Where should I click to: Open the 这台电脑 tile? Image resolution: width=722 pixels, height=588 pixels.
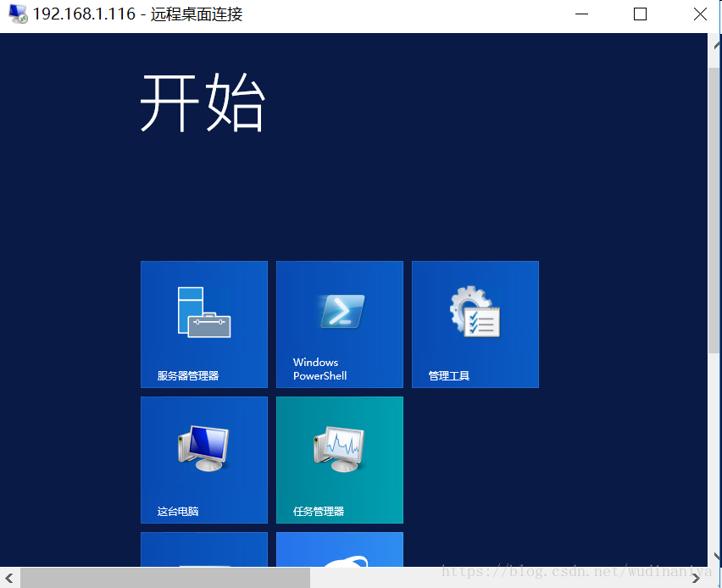(x=204, y=459)
